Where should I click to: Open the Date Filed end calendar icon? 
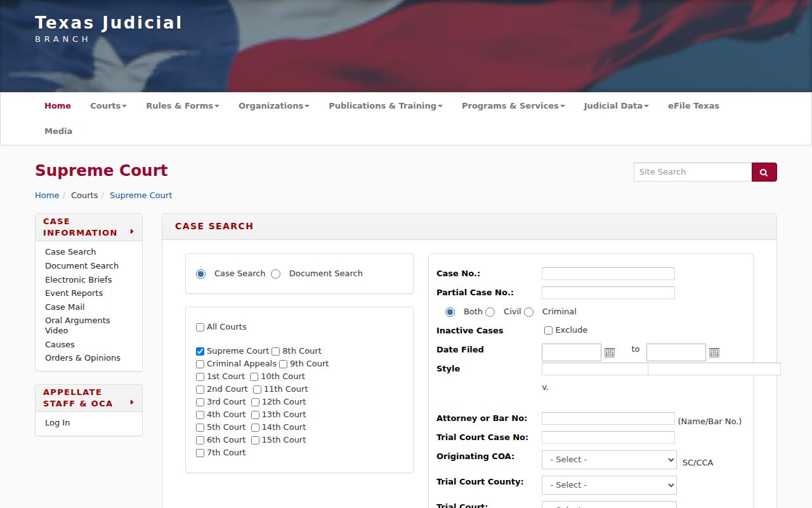(714, 352)
